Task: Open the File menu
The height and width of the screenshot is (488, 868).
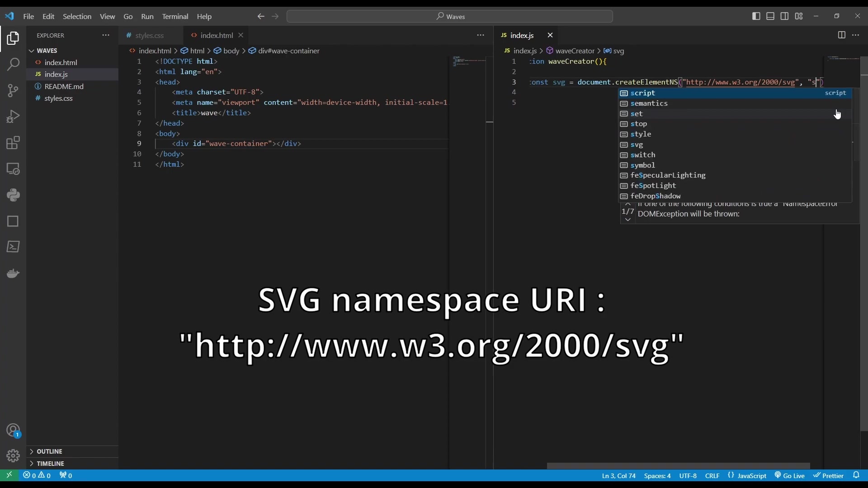Action: click(x=28, y=16)
